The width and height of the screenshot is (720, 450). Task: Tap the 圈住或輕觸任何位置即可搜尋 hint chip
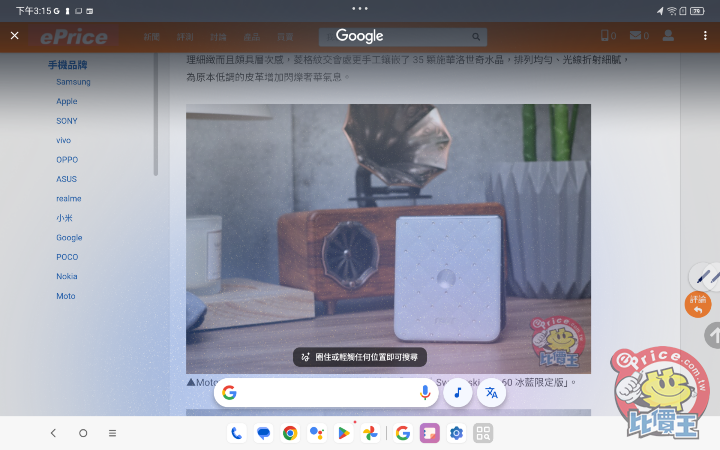coord(360,357)
